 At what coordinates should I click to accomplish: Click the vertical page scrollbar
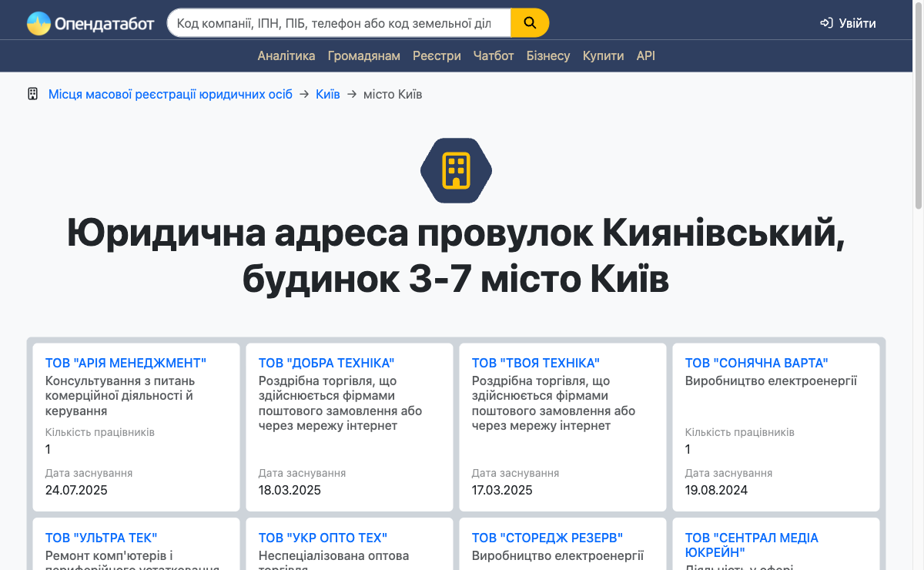pyautogui.click(x=918, y=108)
